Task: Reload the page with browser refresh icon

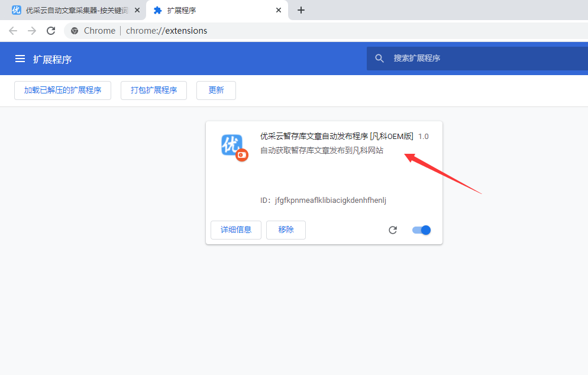Action: 51,31
